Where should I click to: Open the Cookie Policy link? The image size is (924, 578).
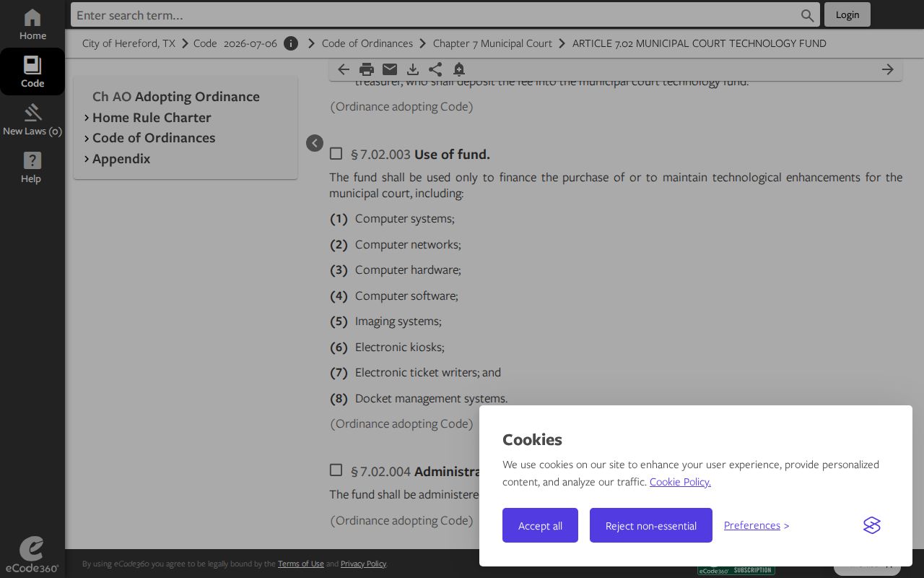pos(680,482)
